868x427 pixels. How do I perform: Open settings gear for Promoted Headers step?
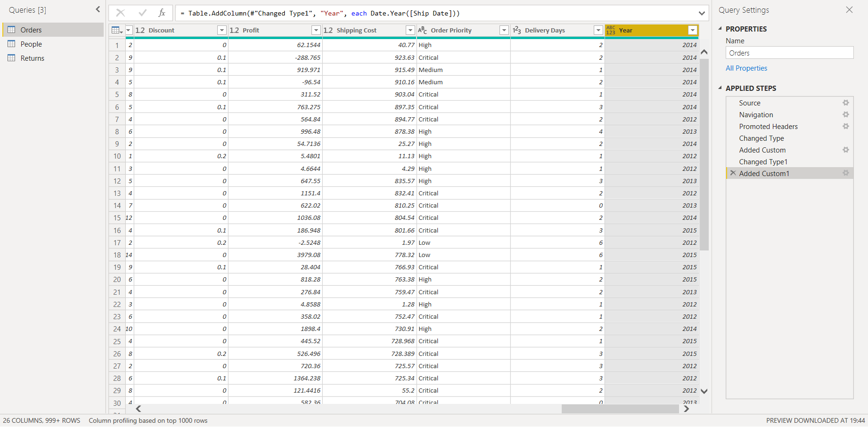click(x=846, y=126)
